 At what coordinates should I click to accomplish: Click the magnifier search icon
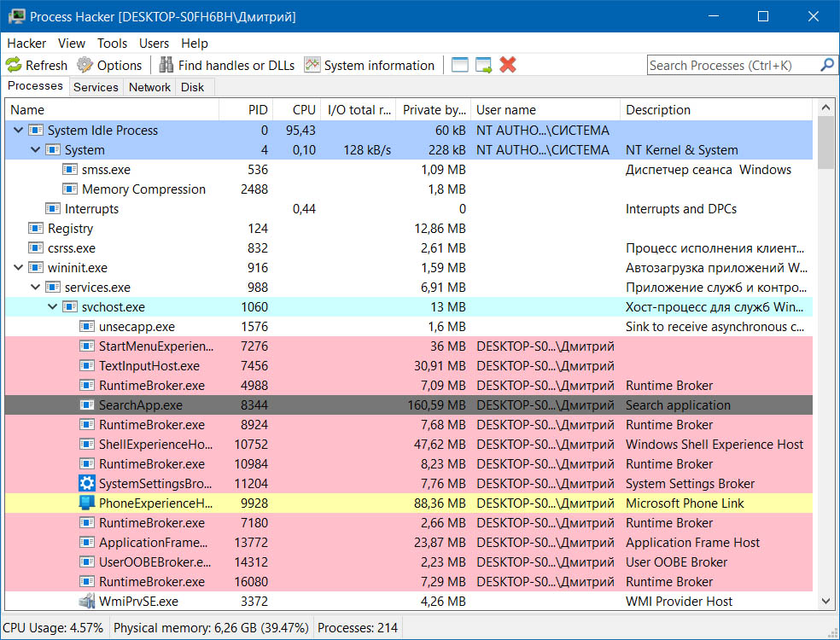point(827,65)
